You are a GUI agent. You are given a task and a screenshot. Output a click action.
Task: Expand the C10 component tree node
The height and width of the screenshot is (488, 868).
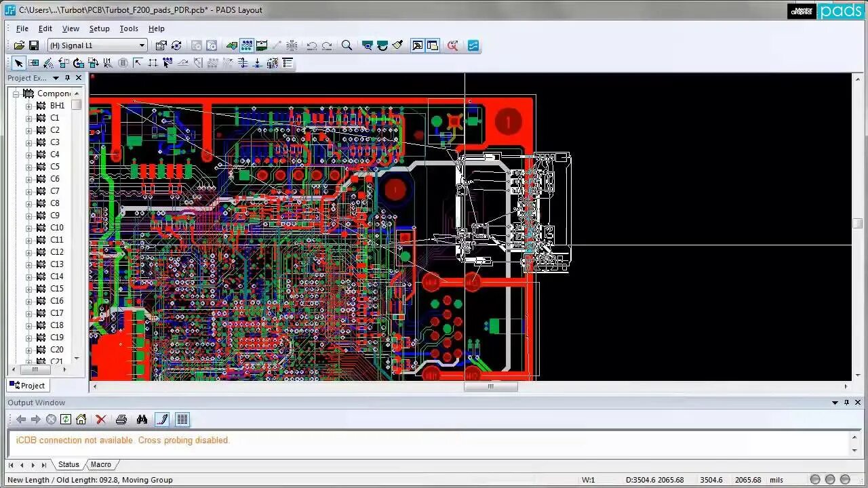28,228
